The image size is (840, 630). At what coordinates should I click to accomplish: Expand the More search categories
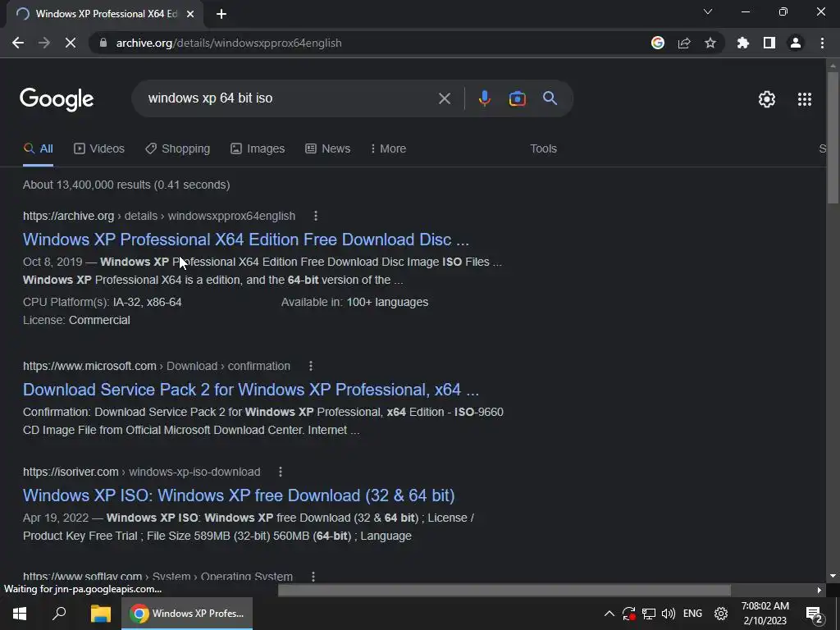pos(388,149)
